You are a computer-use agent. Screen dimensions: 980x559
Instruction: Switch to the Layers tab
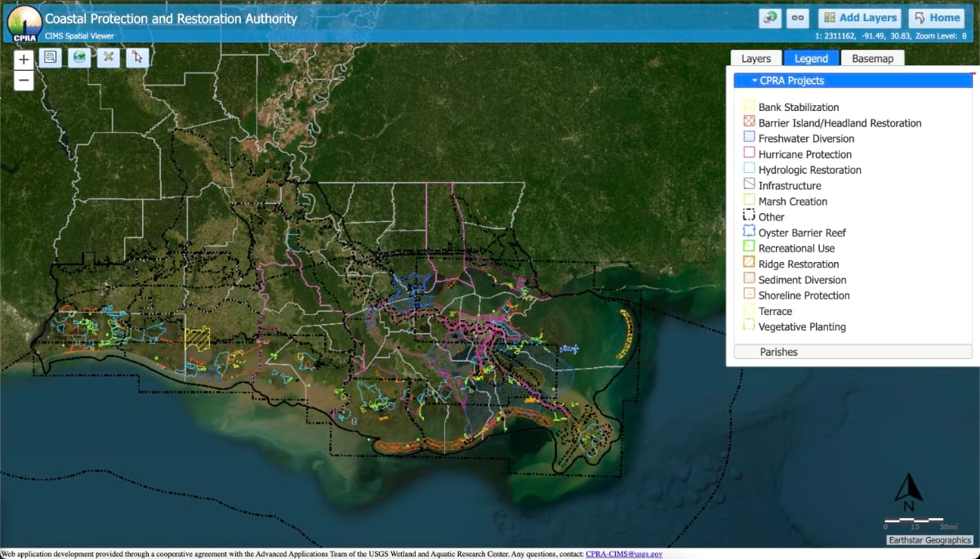point(756,59)
